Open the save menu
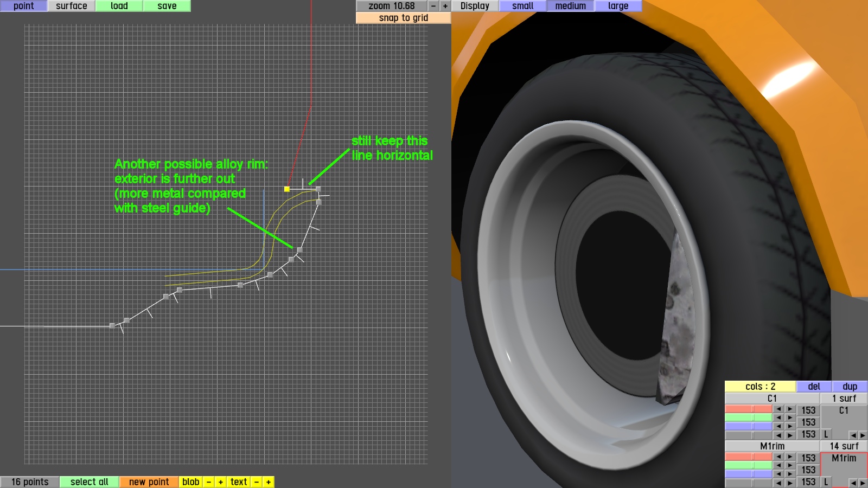 click(x=167, y=6)
